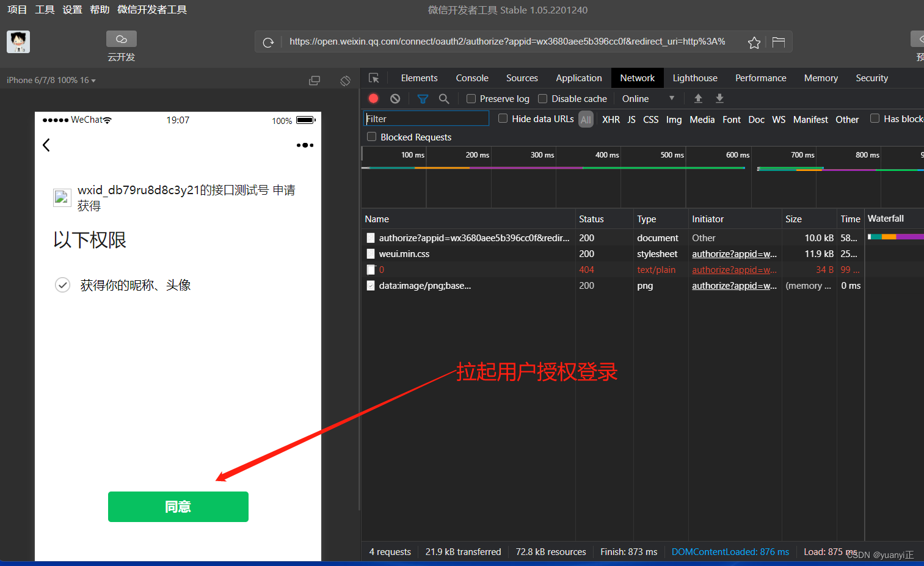
Task: Open the Application tab
Action: click(579, 78)
